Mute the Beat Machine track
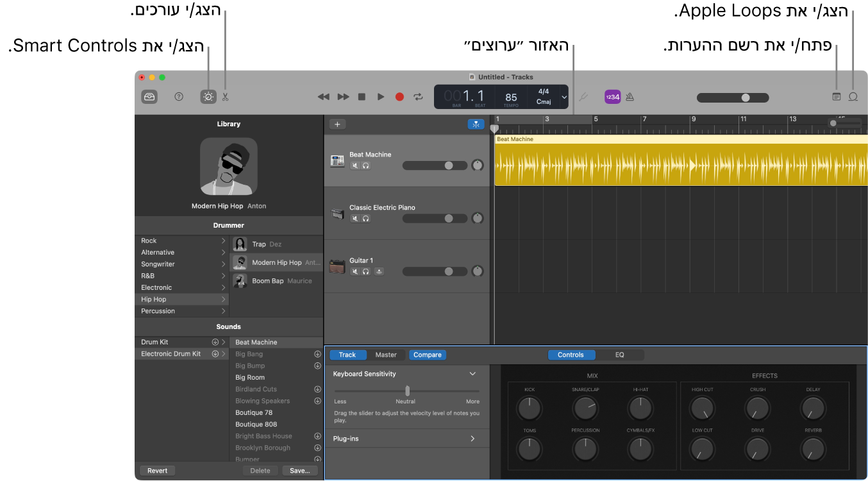The image size is (868, 481). click(x=355, y=165)
